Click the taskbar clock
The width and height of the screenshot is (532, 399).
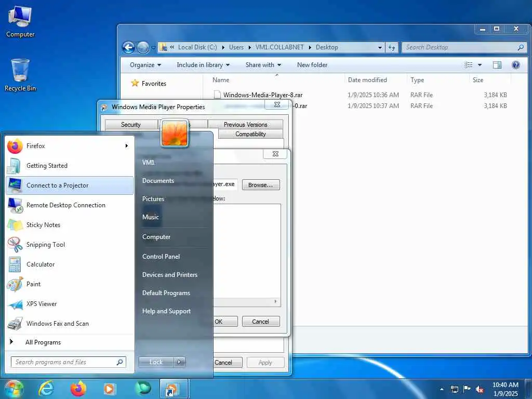(505, 389)
